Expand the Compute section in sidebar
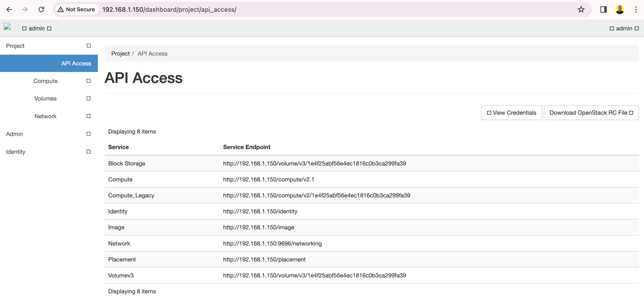This screenshot has width=644, height=303. pyautogui.click(x=46, y=81)
